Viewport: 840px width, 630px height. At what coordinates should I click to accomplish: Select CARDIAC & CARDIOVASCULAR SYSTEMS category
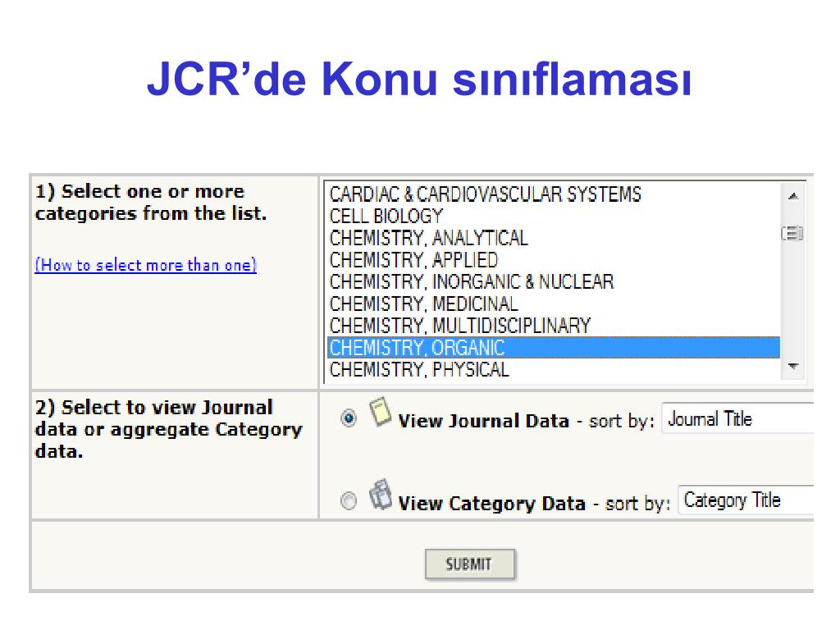(554, 194)
